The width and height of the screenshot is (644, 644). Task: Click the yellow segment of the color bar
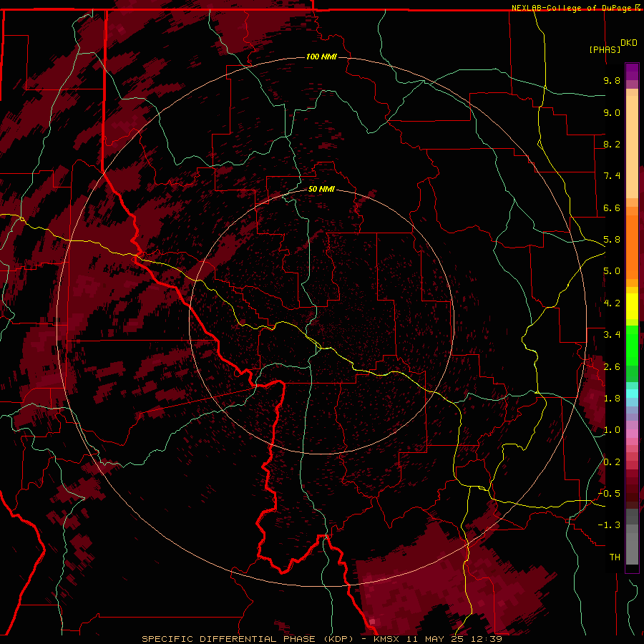pyautogui.click(x=632, y=306)
